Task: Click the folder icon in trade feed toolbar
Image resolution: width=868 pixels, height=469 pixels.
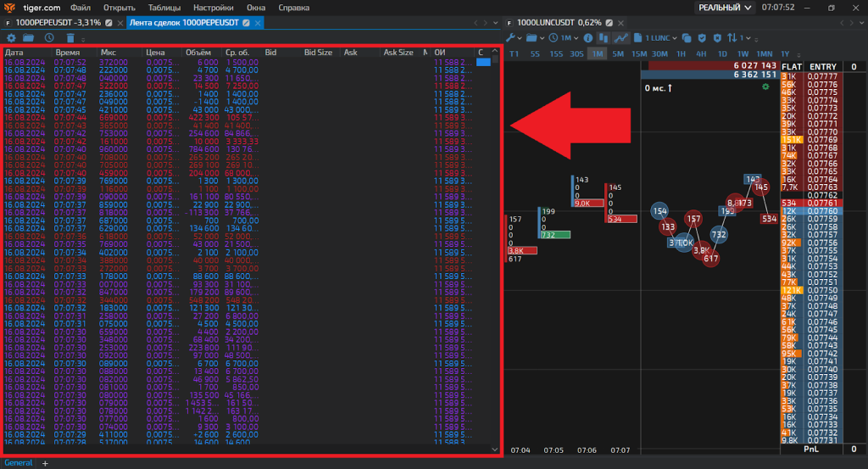Action: pos(28,38)
